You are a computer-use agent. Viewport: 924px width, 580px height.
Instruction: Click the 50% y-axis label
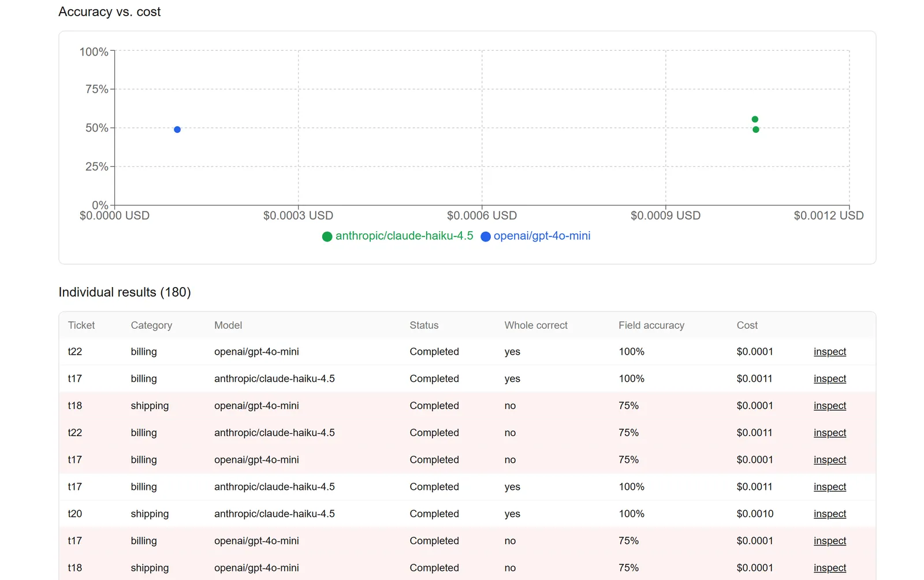tap(96, 128)
